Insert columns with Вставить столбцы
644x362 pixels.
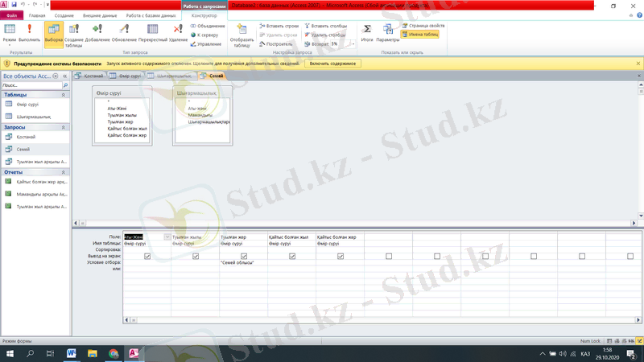pos(326,26)
